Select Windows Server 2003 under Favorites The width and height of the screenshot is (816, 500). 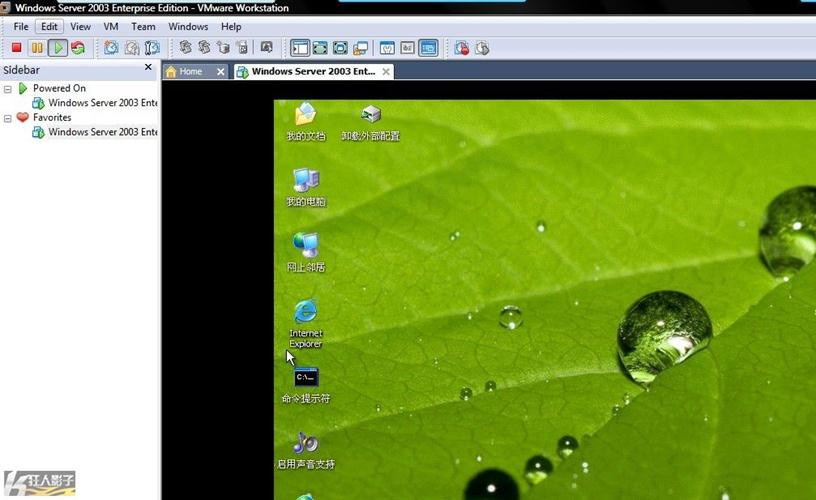tap(95, 132)
